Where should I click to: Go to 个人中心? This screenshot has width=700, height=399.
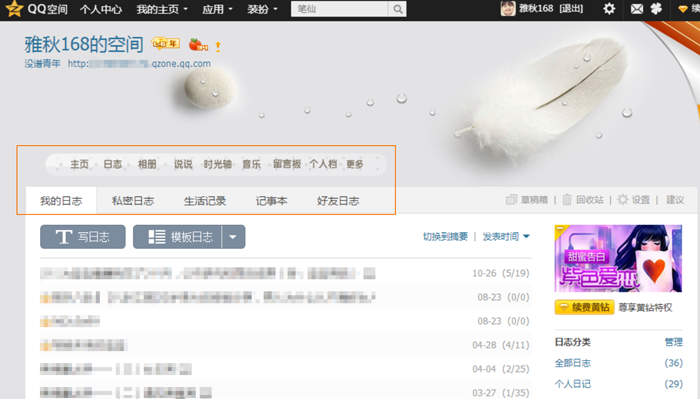tap(101, 9)
